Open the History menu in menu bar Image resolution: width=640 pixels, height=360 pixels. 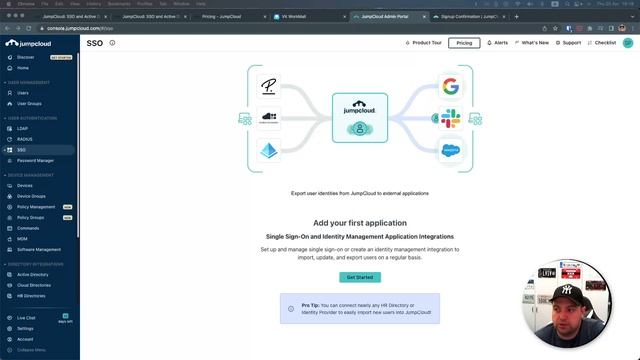pyautogui.click(x=93, y=4)
